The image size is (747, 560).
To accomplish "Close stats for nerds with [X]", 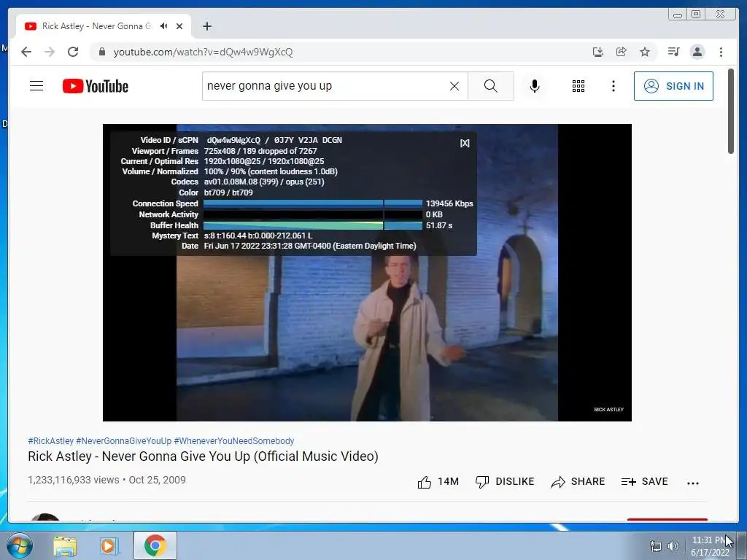I will (x=465, y=143).
